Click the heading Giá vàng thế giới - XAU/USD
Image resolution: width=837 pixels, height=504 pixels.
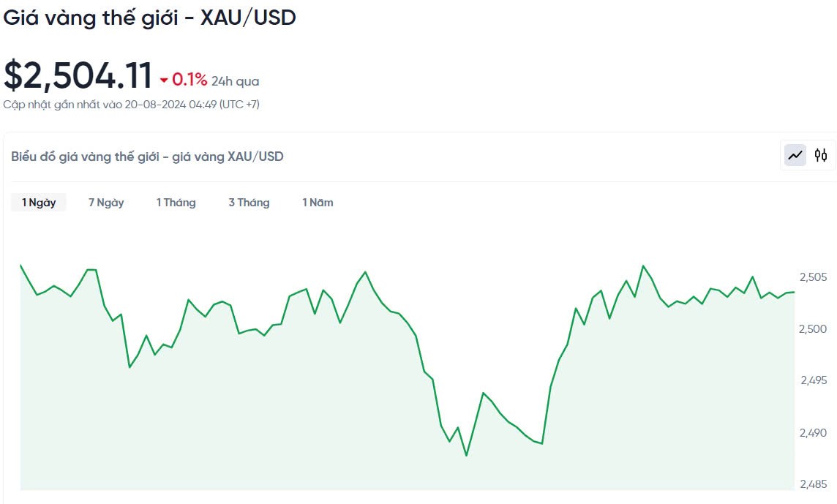point(150,18)
